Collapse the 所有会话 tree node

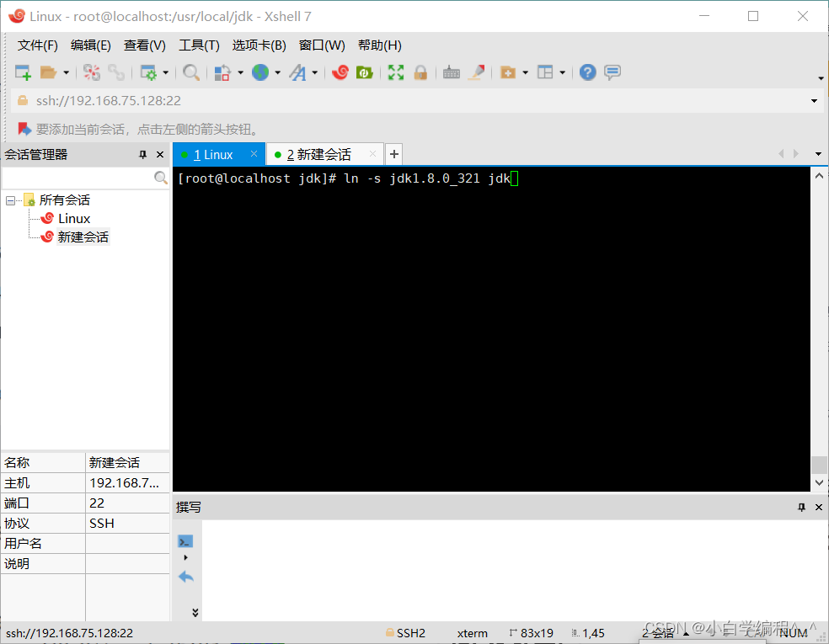(x=10, y=200)
